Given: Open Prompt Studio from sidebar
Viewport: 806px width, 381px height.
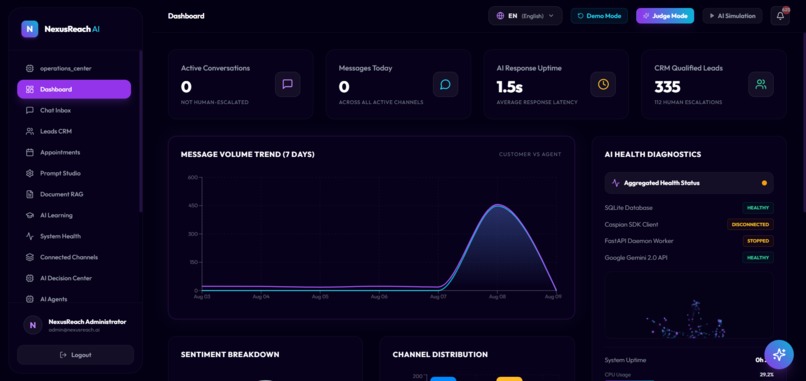Looking at the screenshot, I should click(74, 173).
